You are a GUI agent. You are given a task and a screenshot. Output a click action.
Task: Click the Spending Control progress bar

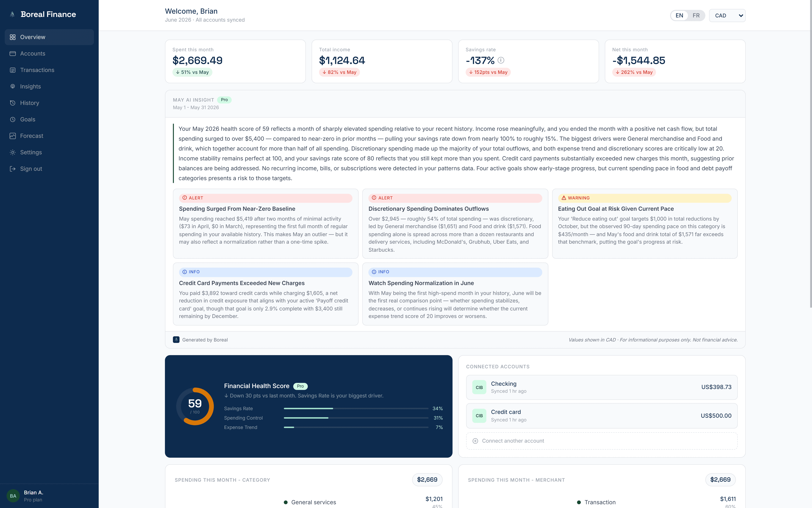pos(356,418)
